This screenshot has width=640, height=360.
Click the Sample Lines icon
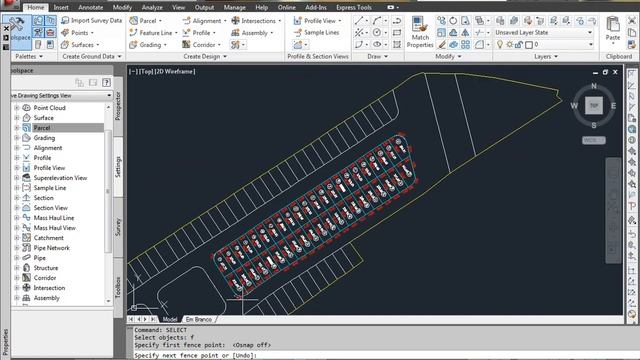pos(298,33)
